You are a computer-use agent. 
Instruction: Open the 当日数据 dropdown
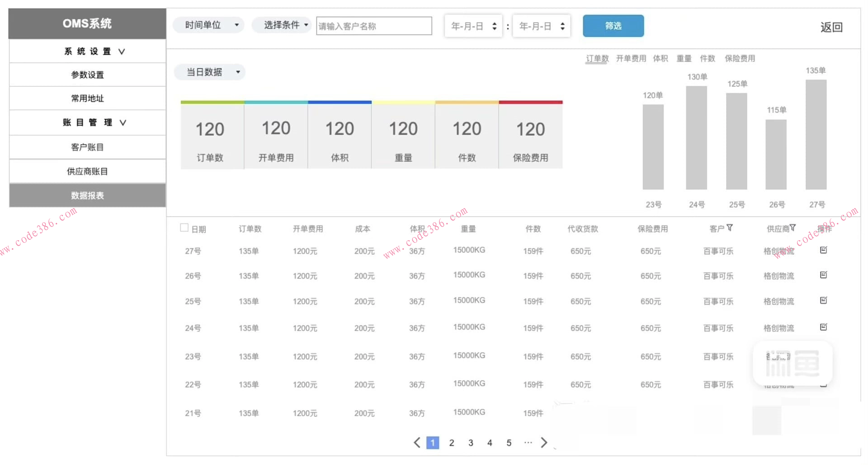pyautogui.click(x=209, y=71)
